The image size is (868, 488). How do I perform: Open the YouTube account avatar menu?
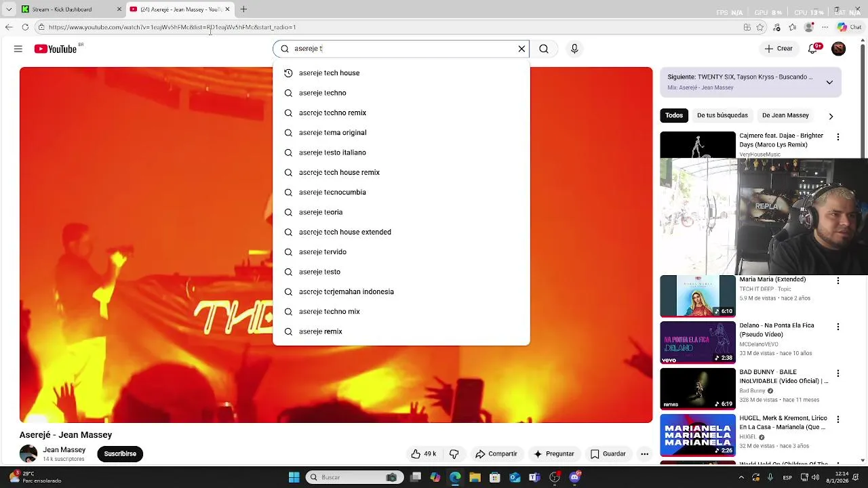tap(839, 49)
